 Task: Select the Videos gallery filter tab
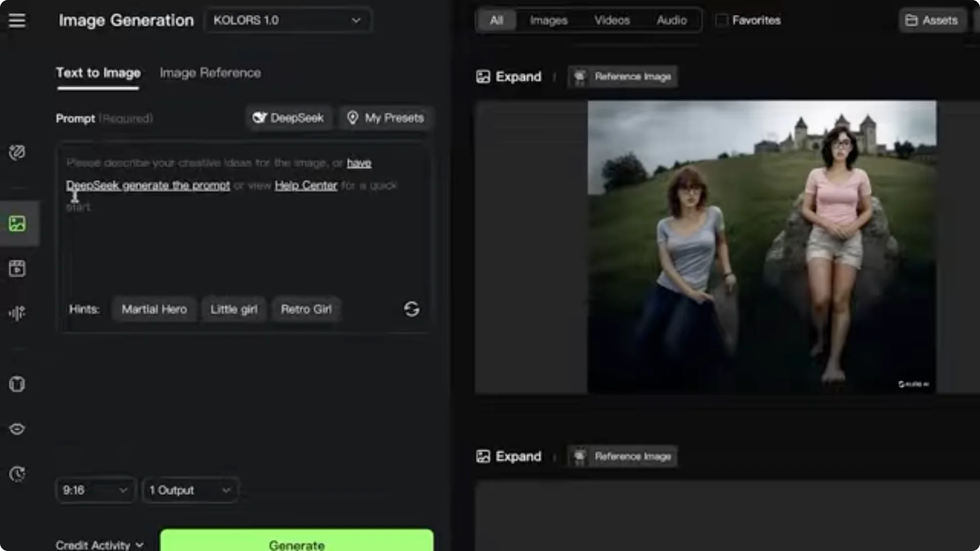[x=612, y=20]
